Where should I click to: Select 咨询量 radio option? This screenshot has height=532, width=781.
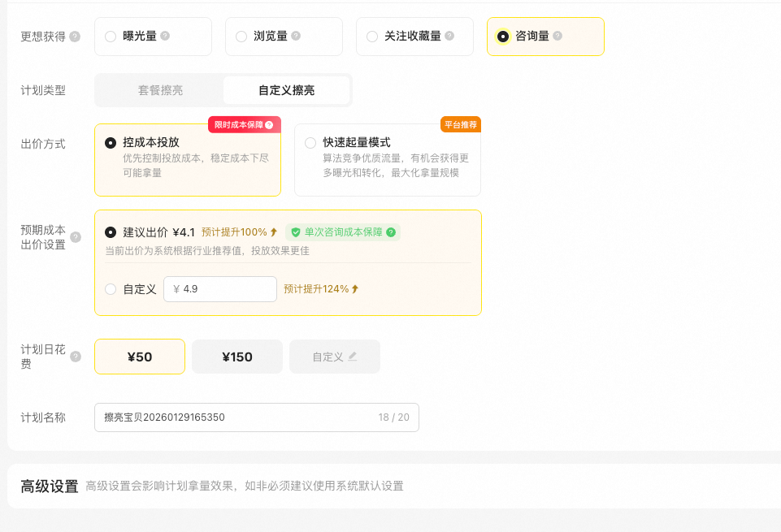click(503, 37)
